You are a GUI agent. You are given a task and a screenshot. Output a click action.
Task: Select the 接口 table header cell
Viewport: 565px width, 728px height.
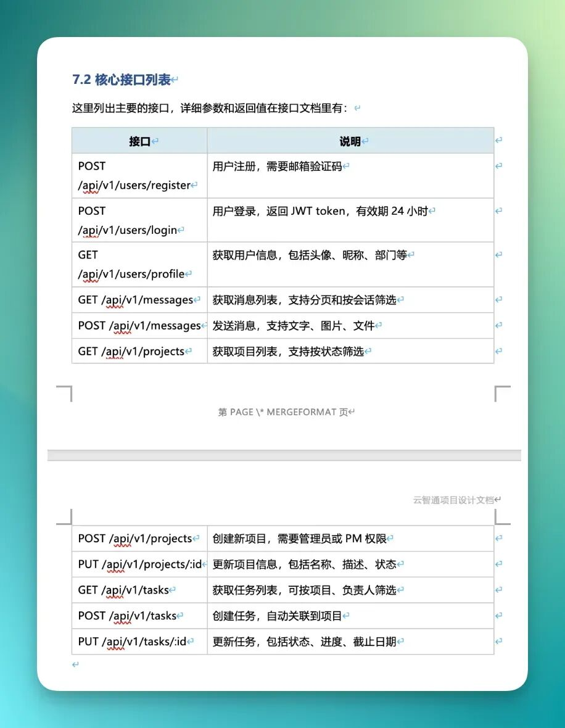coord(139,141)
